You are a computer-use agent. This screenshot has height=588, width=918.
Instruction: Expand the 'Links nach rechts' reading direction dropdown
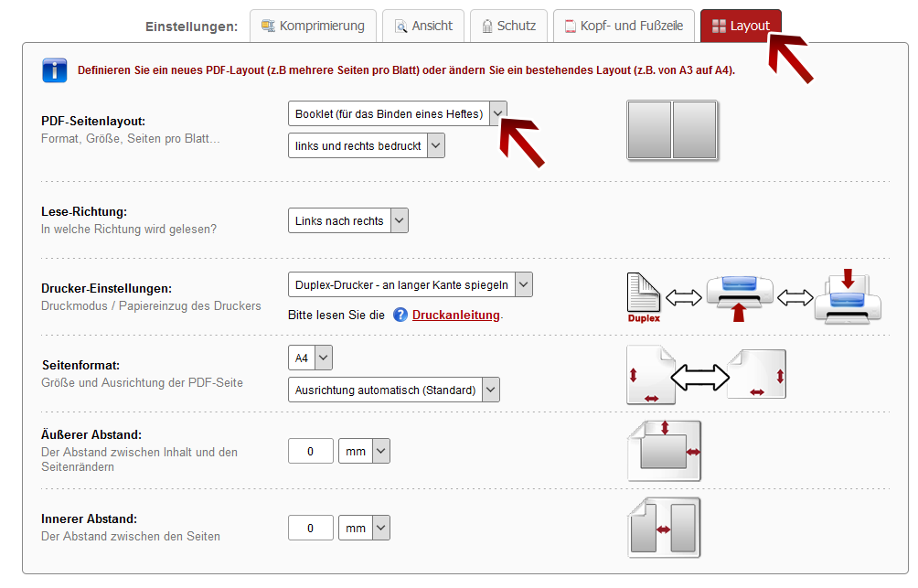tap(347, 220)
